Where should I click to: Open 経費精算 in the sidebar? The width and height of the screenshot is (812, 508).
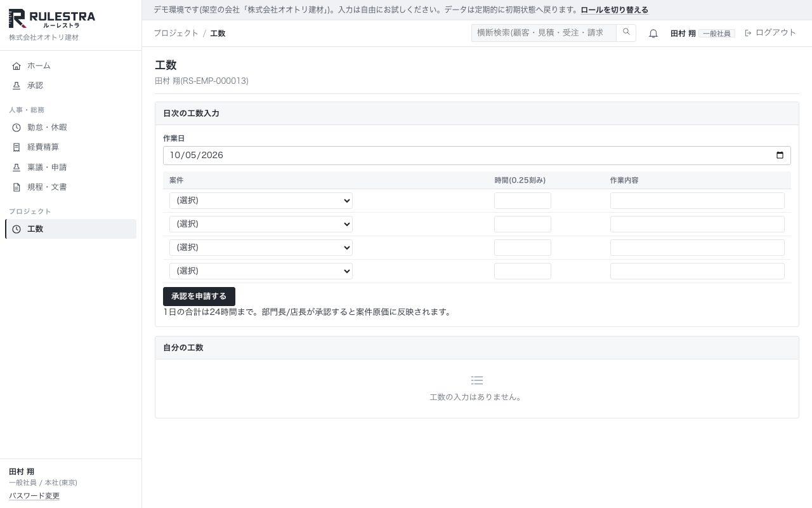(70, 147)
